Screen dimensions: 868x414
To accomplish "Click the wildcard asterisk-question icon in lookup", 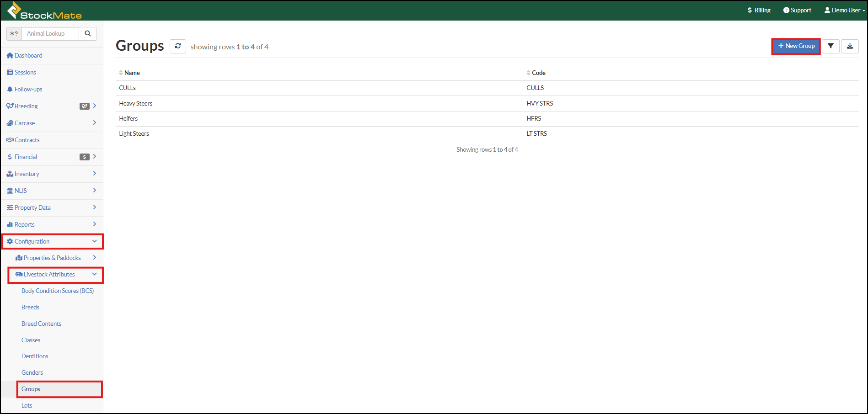I will point(14,33).
